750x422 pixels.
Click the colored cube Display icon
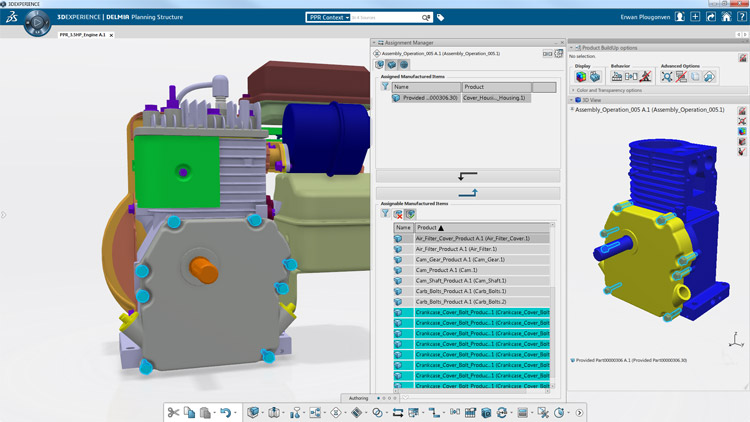click(581, 76)
